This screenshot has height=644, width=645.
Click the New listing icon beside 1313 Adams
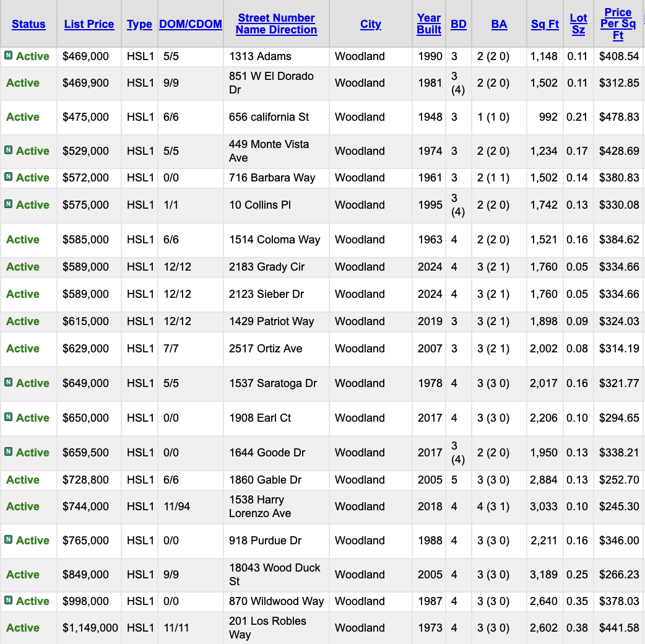tap(8, 55)
